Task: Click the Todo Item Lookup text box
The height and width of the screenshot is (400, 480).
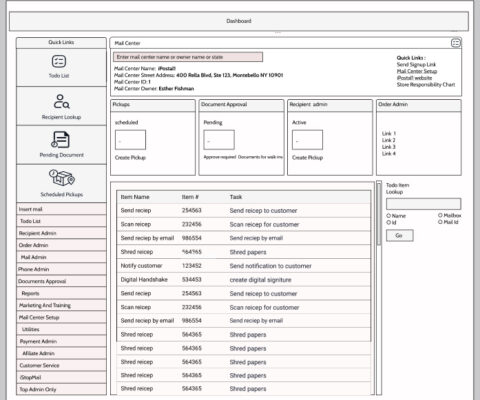Action: click(x=424, y=204)
